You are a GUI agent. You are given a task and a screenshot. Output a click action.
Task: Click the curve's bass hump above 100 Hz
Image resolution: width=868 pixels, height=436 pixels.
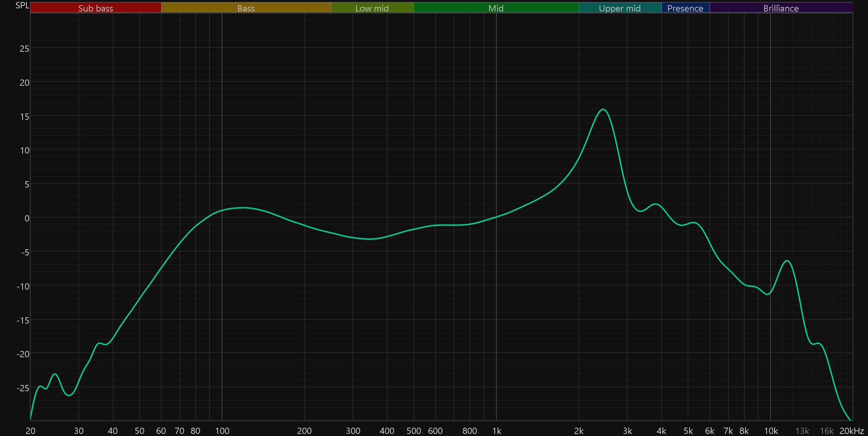click(244, 208)
